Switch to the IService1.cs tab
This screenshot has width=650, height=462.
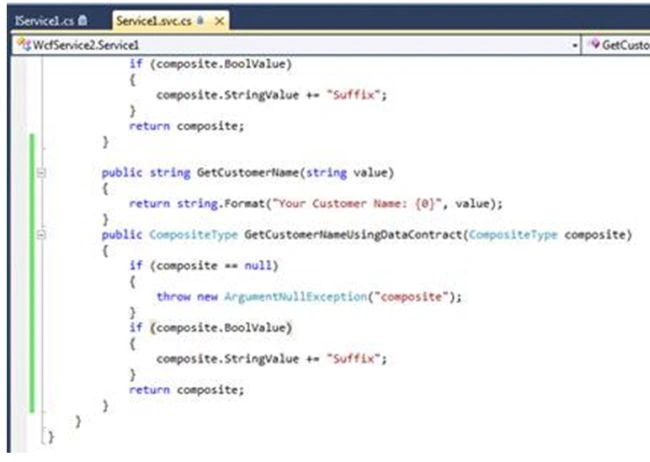click(51, 21)
